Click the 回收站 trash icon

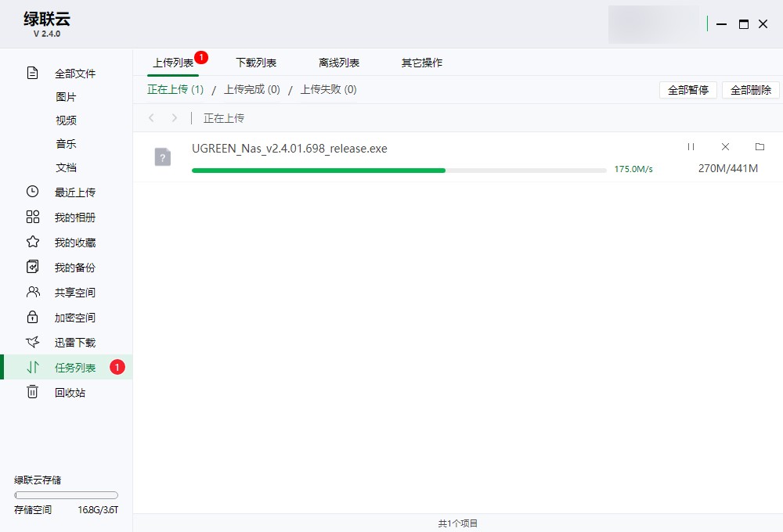(32, 392)
